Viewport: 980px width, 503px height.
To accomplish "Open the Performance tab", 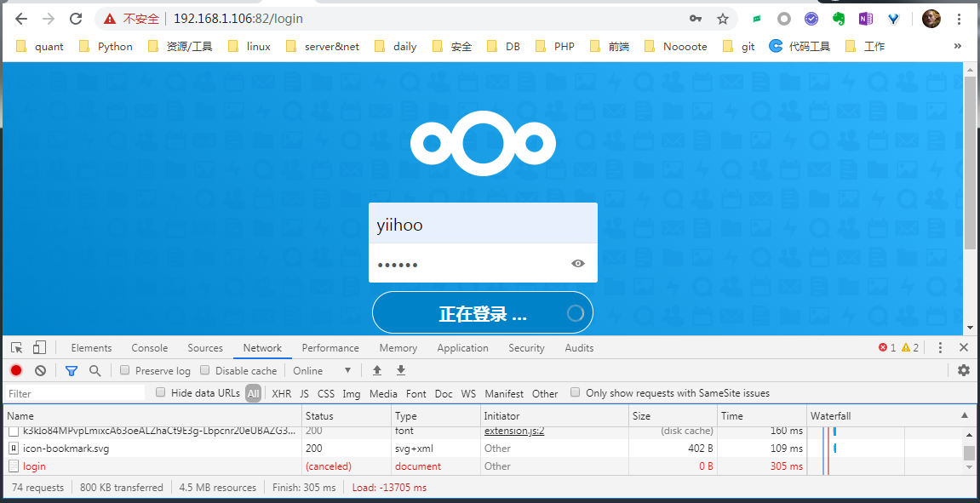I will pos(330,348).
